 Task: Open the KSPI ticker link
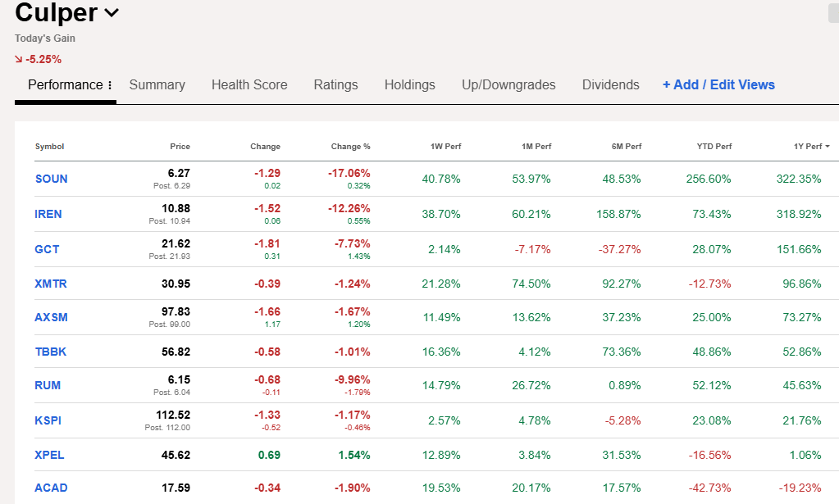[48, 420]
